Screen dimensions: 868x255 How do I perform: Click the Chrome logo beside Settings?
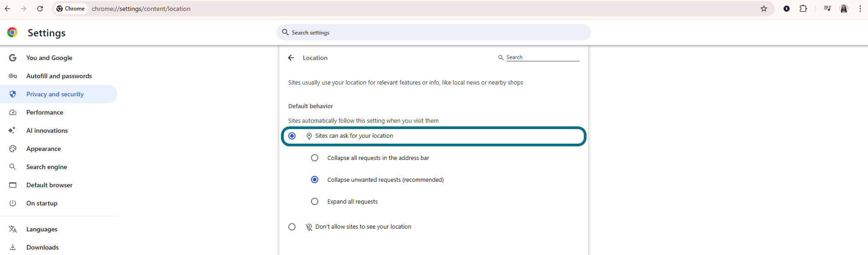12,32
